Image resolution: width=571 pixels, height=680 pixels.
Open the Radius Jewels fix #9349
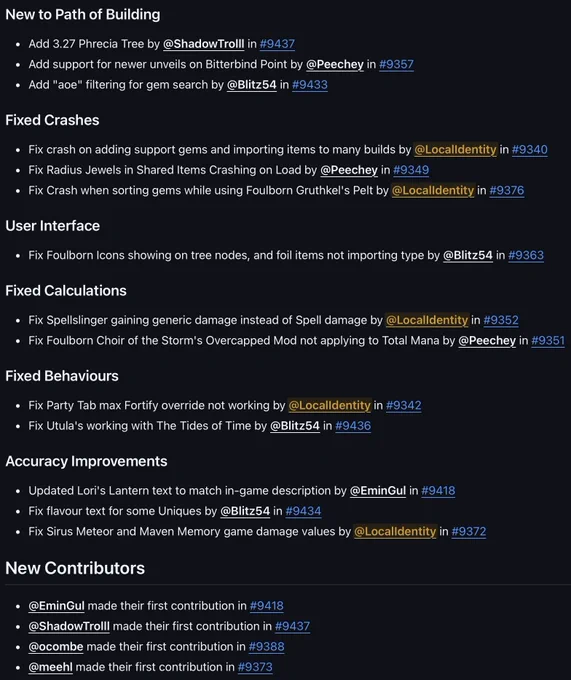pyautogui.click(x=411, y=170)
